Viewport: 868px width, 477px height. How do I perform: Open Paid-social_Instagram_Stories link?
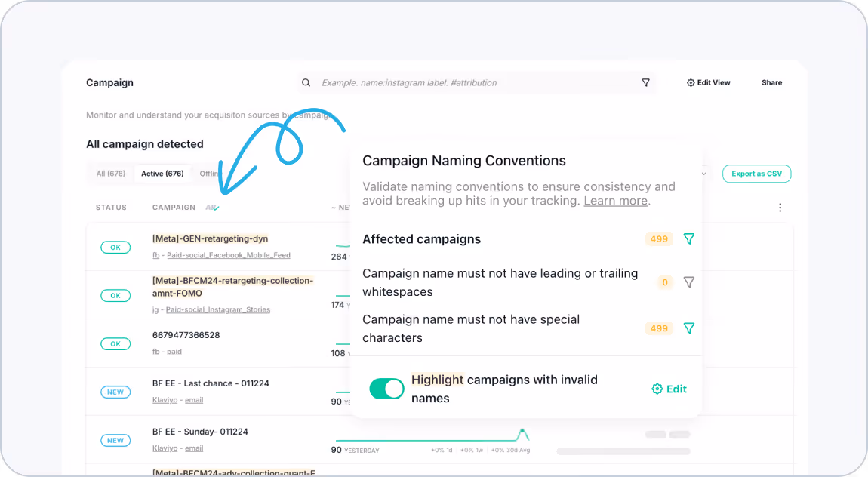(x=218, y=310)
